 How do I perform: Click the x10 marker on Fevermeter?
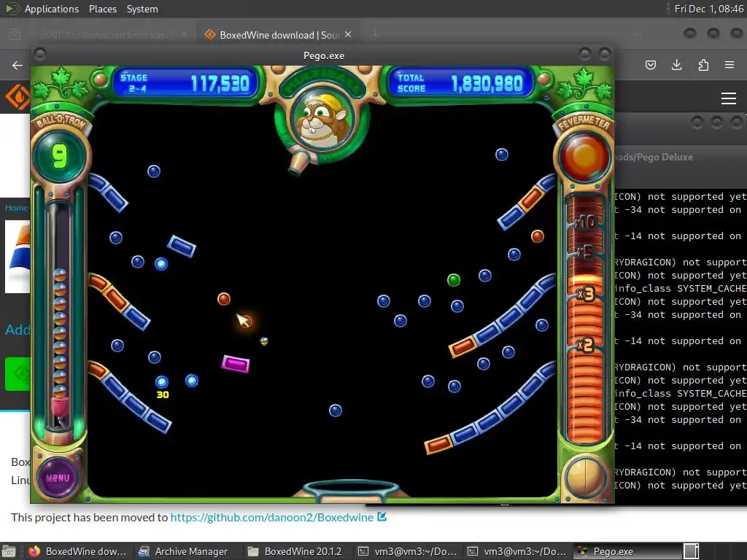[586, 222]
